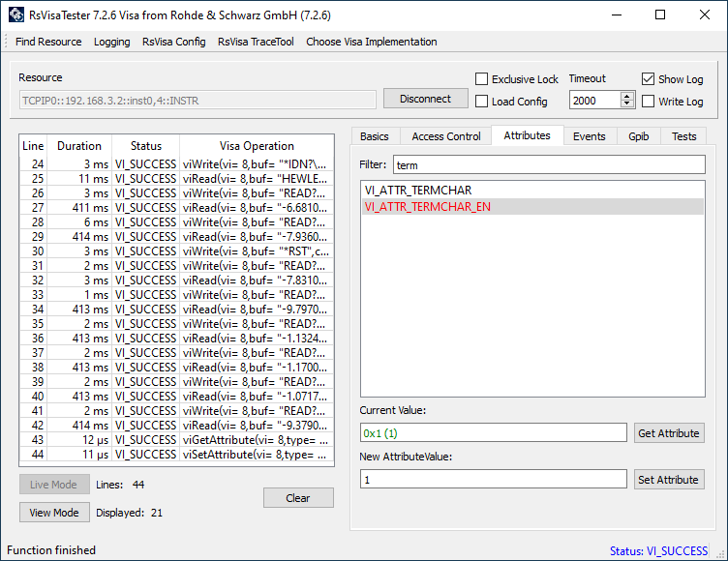
Task: Select log line 43 viGetAttribute row
Action: [x=176, y=439]
